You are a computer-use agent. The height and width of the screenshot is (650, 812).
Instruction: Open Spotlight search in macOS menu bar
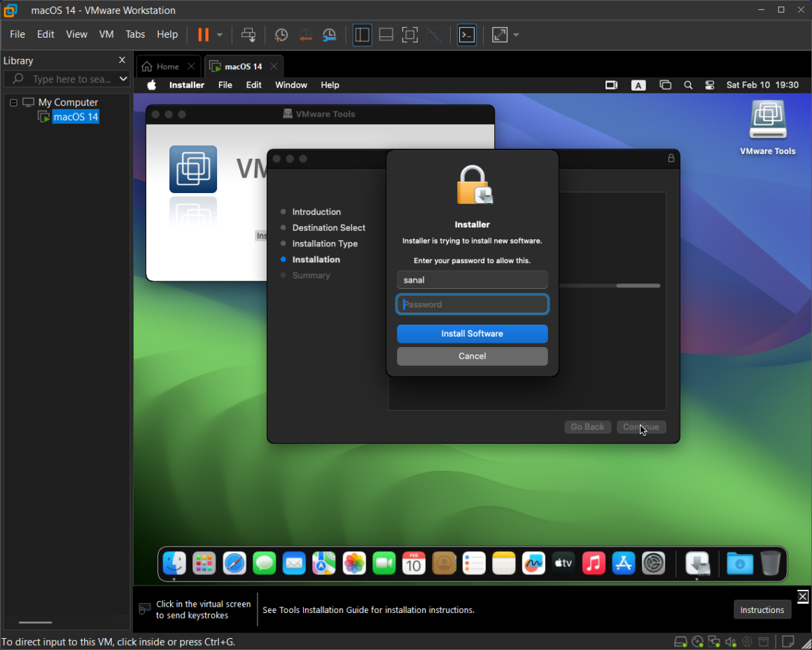(687, 85)
